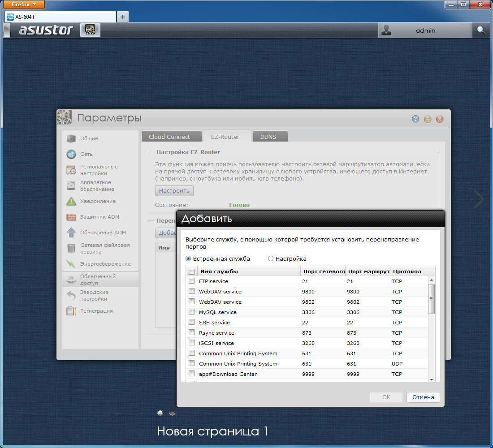This screenshot has height=448, width=493.
Task: Select Настройка radio option
Action: [270, 259]
